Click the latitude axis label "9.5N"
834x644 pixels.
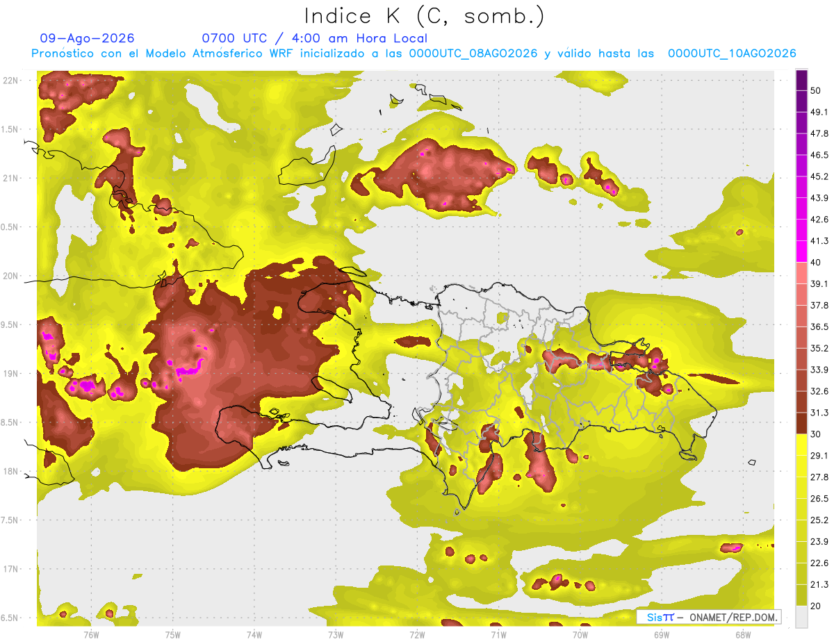[x=10, y=325]
